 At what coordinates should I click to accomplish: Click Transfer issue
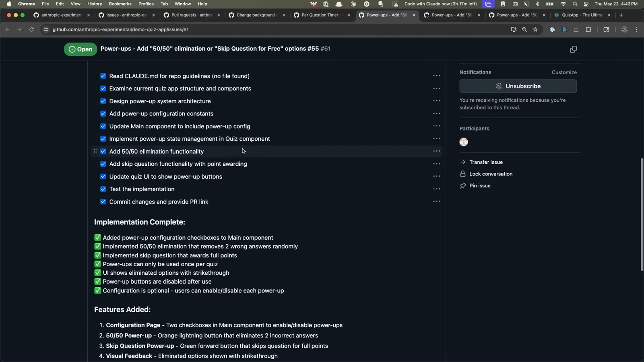pyautogui.click(x=486, y=162)
